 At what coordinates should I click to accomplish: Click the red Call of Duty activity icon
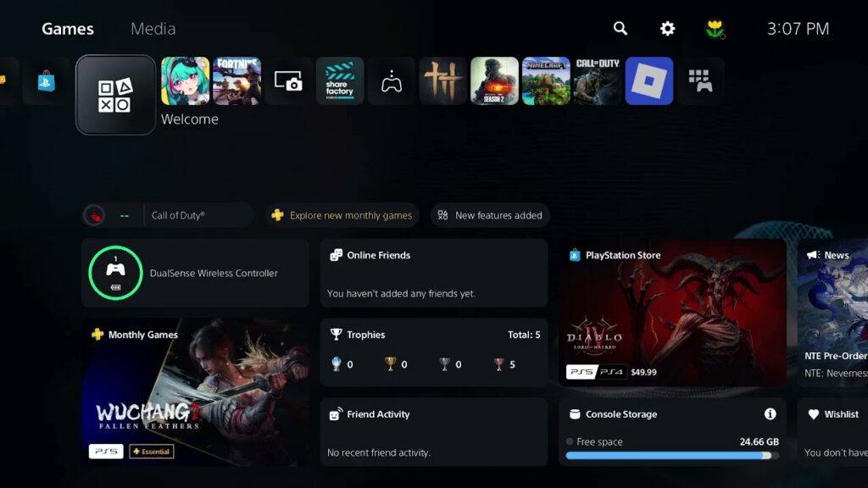click(95, 215)
